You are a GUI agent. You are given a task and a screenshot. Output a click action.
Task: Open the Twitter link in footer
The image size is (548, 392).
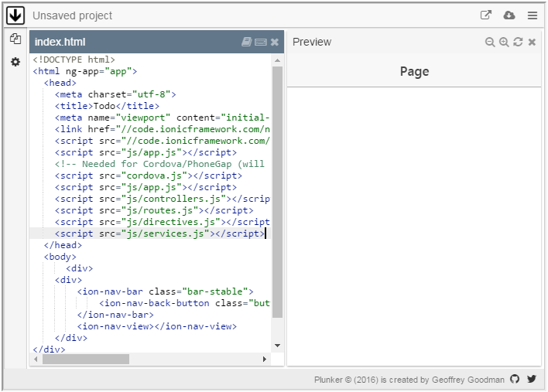(x=532, y=380)
